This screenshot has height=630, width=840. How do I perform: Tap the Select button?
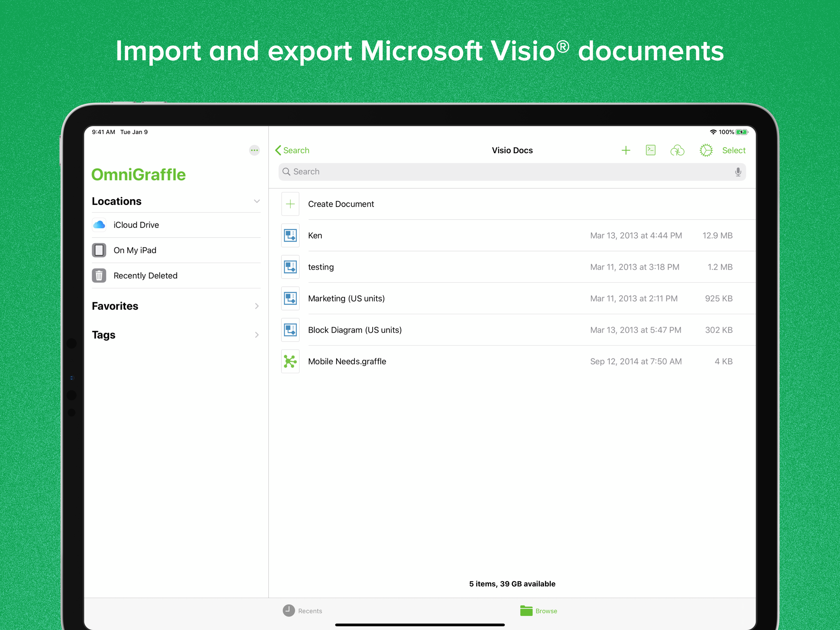coord(733,150)
